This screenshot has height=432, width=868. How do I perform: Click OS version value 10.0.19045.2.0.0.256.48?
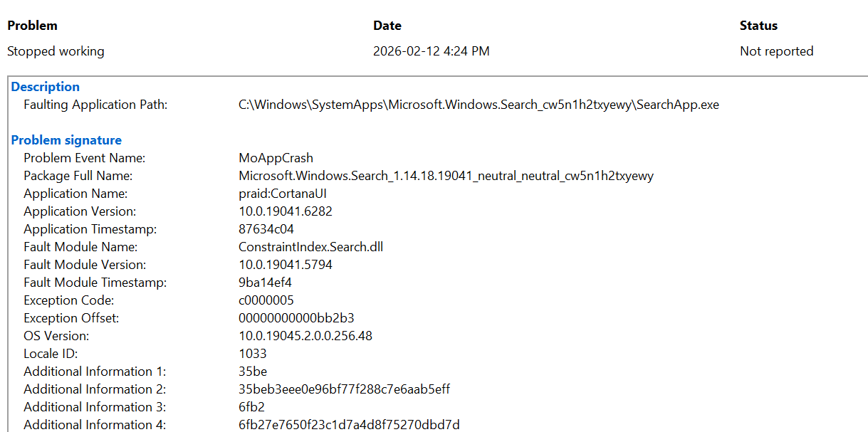click(x=305, y=336)
